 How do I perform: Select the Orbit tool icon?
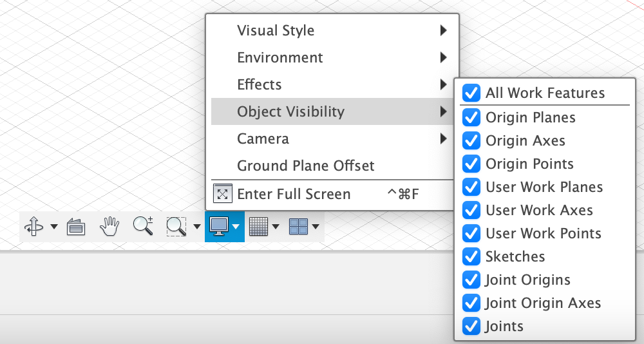[x=33, y=226]
